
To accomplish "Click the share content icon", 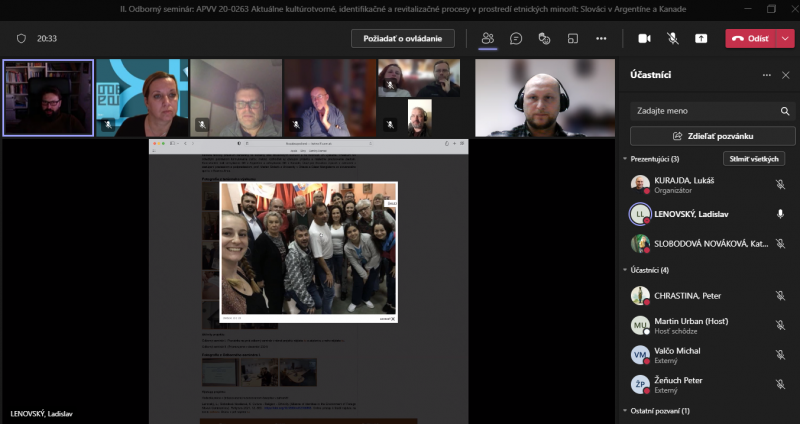I will [701, 38].
